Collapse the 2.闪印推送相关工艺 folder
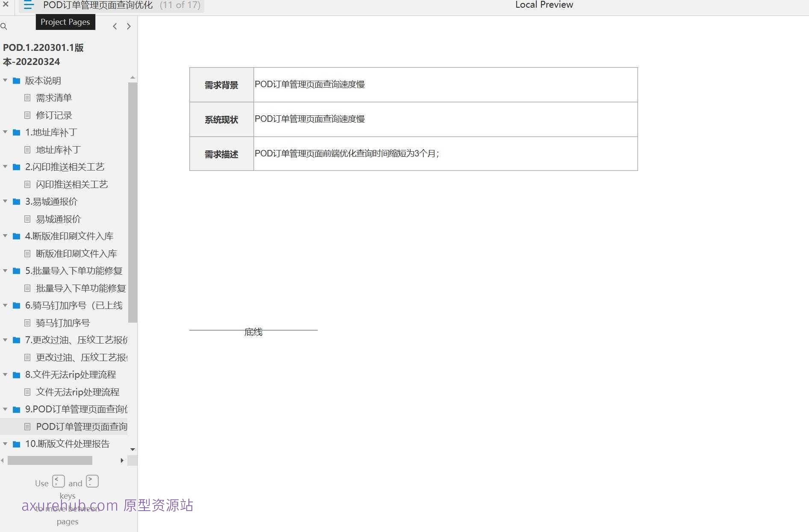 [x=5, y=167]
